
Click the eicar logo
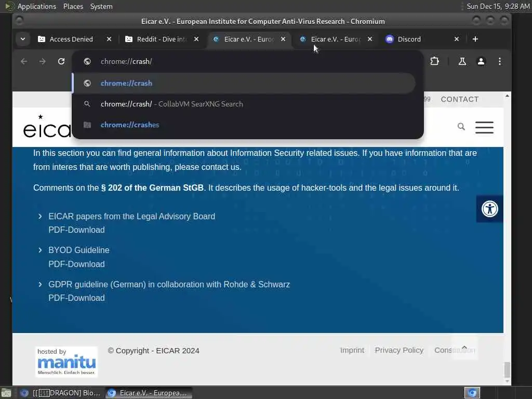tap(47, 126)
